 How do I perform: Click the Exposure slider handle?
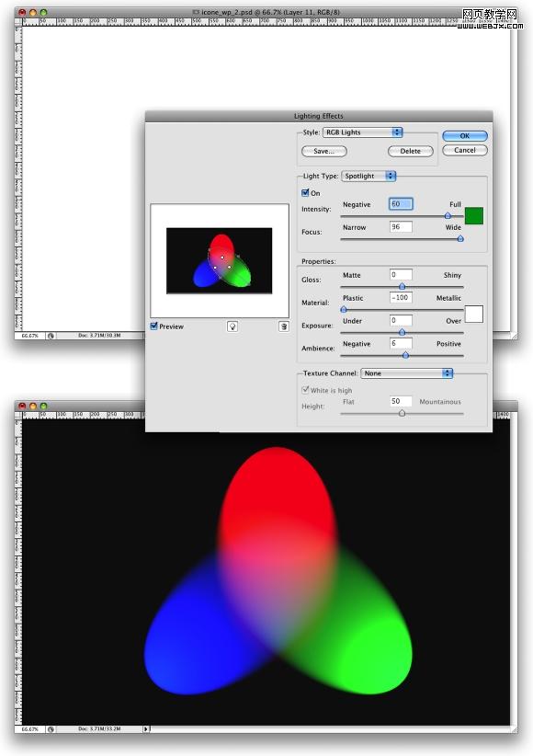click(402, 332)
